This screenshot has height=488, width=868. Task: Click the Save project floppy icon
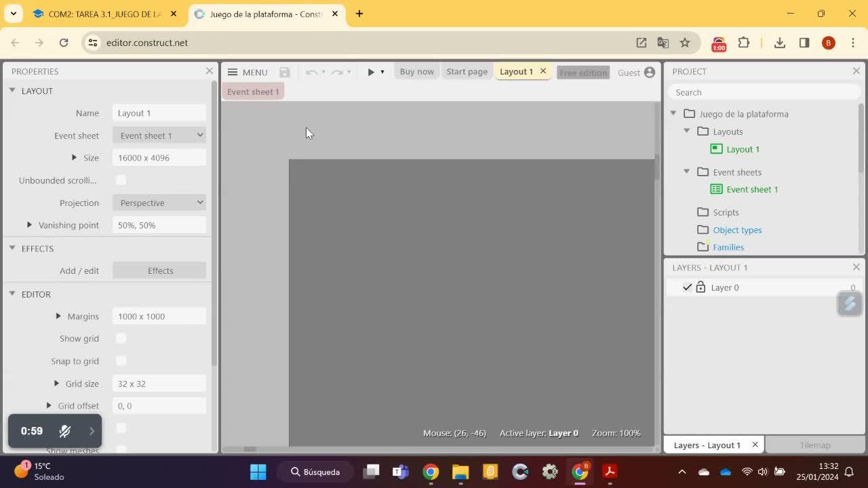(285, 72)
